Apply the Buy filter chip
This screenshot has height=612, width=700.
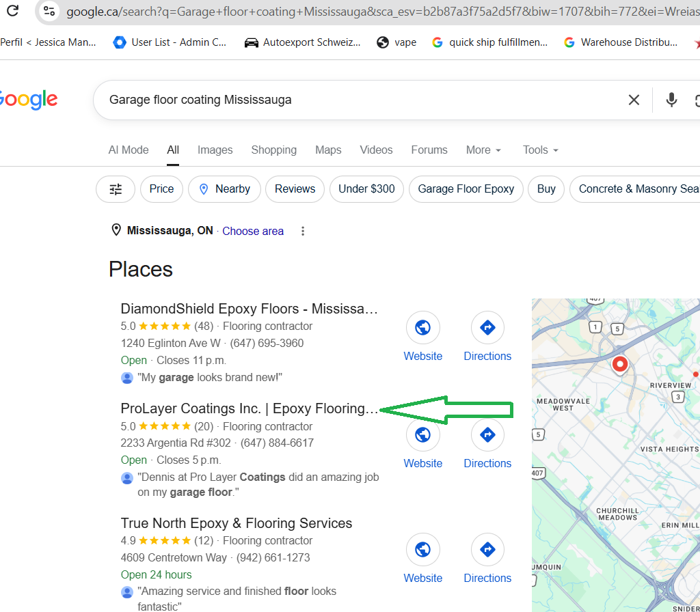coord(546,189)
